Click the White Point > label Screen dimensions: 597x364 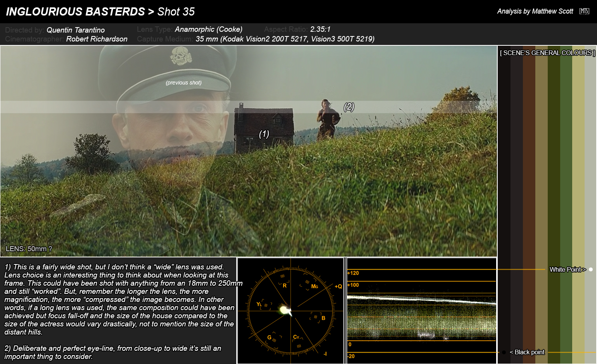[x=568, y=269]
